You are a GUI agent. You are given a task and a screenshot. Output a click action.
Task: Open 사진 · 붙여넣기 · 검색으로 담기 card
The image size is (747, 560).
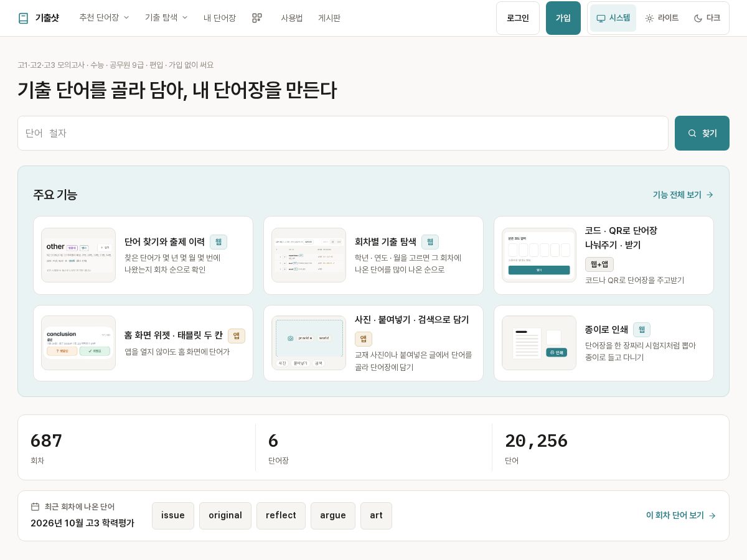click(x=374, y=343)
